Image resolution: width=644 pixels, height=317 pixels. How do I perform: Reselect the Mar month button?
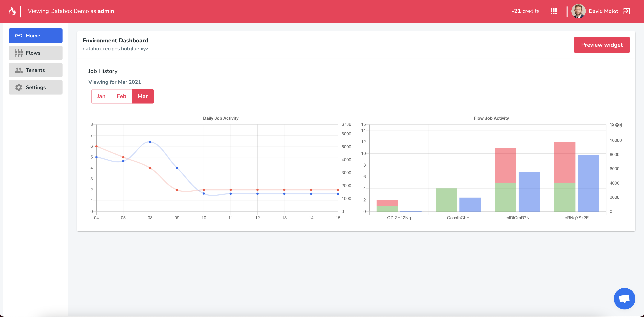click(x=143, y=96)
